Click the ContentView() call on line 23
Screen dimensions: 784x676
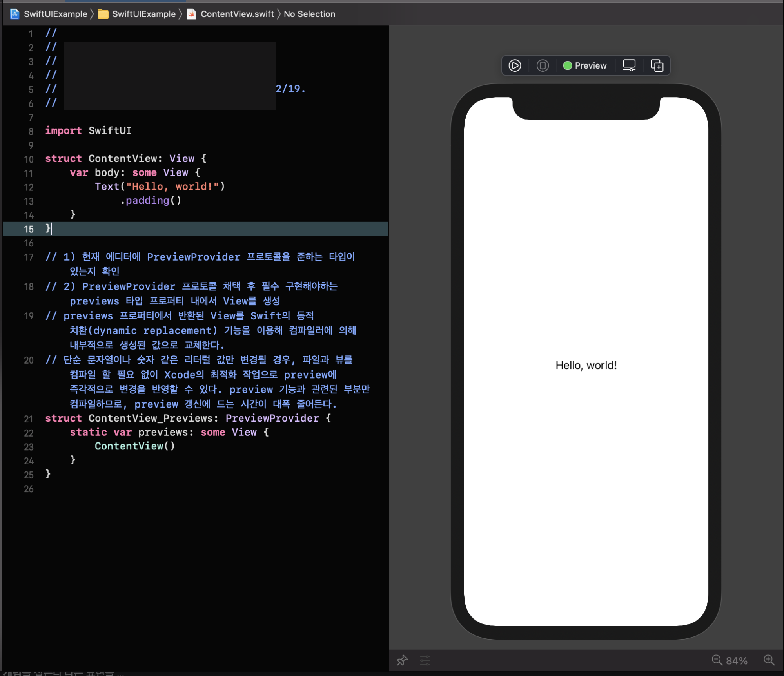pyautogui.click(x=134, y=446)
